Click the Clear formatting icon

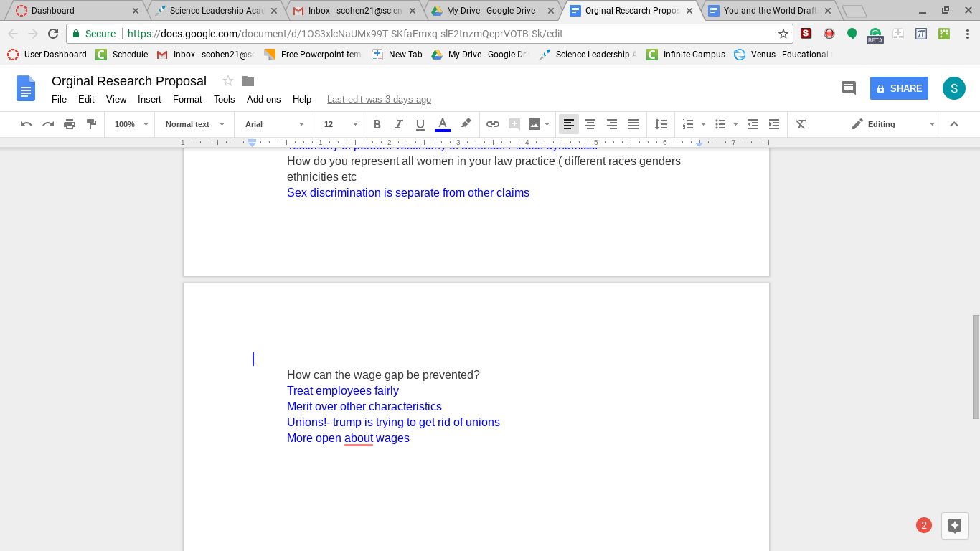click(801, 124)
